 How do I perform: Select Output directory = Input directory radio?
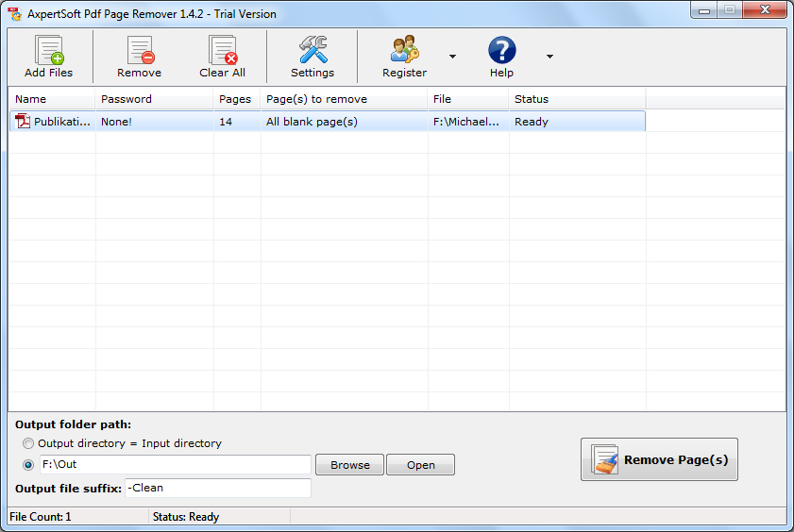coord(28,443)
